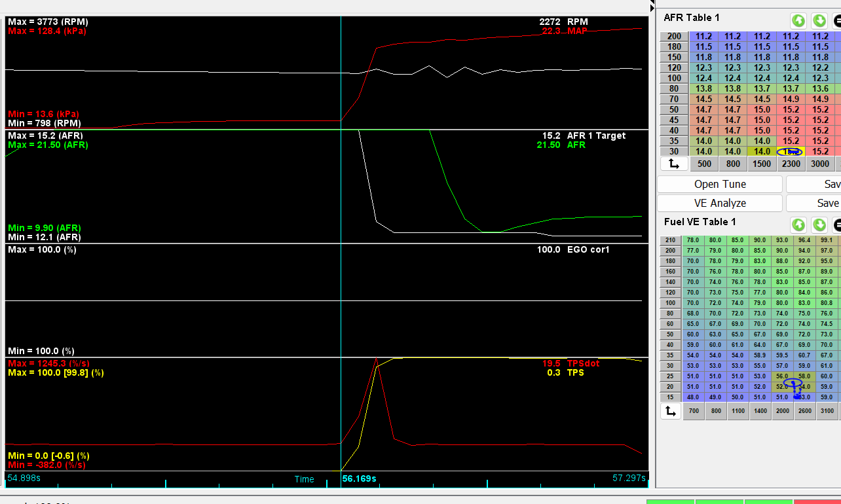Select the 200 kPa row header in AFR Table

point(674,37)
